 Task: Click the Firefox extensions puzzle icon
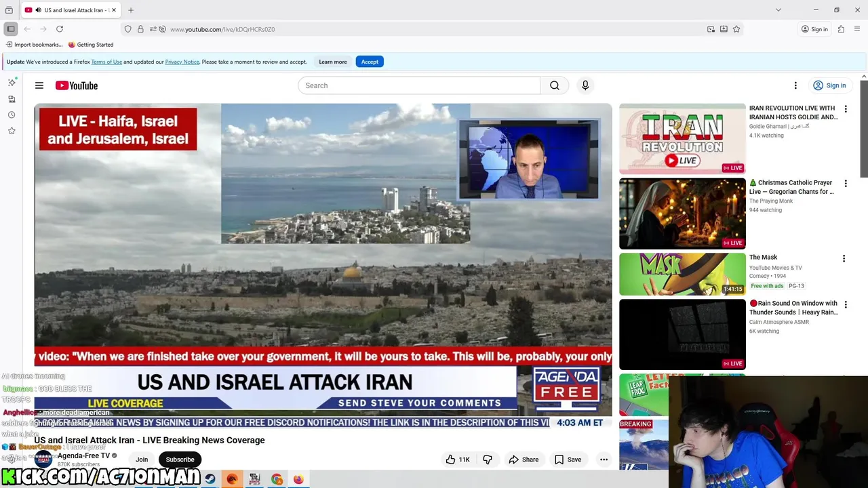click(x=841, y=29)
